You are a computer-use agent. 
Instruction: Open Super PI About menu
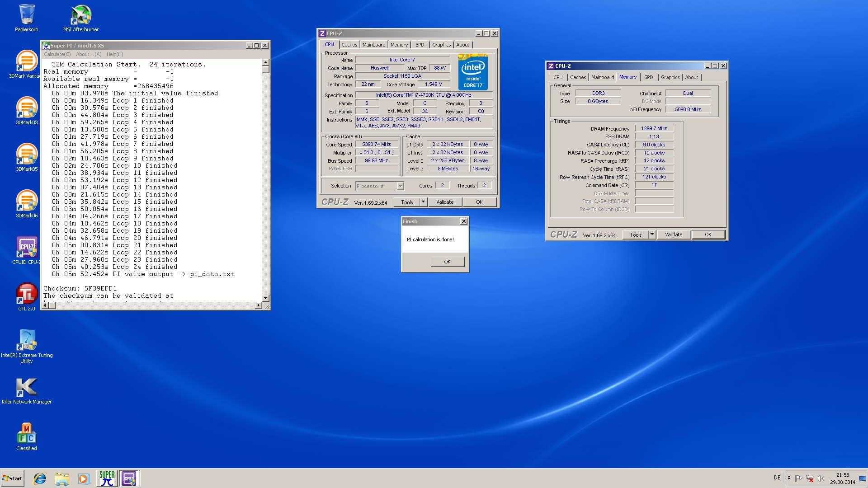coord(89,54)
